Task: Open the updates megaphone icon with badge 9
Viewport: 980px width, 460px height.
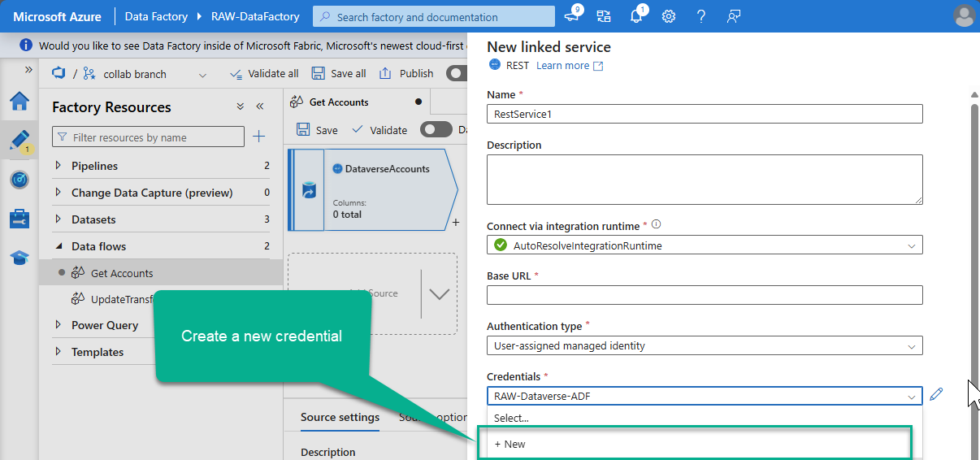Action: 573,15
